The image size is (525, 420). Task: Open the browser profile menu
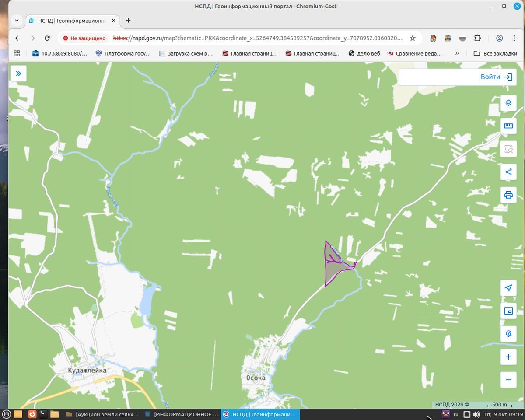[x=500, y=38]
